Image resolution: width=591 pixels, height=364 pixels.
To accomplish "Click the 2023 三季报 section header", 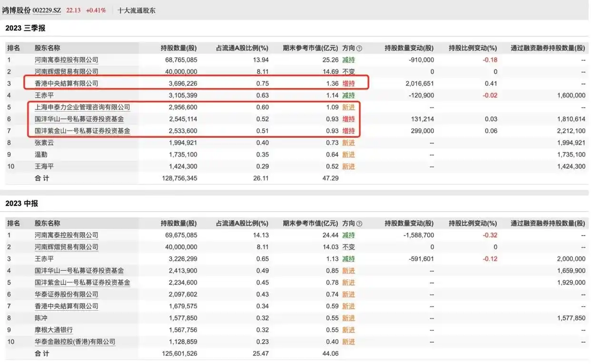I will [24, 28].
